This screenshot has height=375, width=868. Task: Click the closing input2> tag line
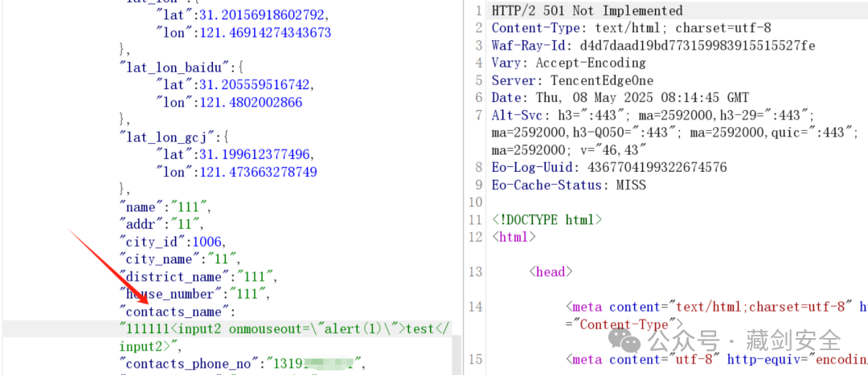click(150, 346)
